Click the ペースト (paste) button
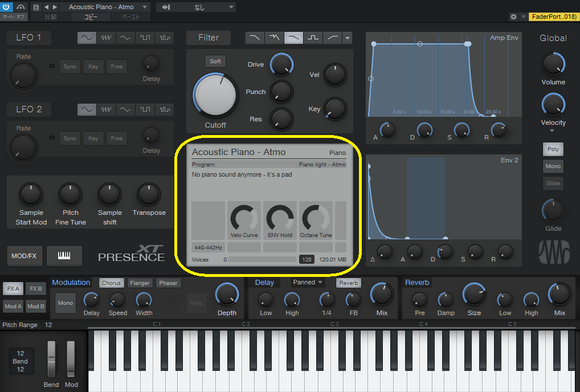Viewport: 580px width, 392px height. click(x=130, y=17)
